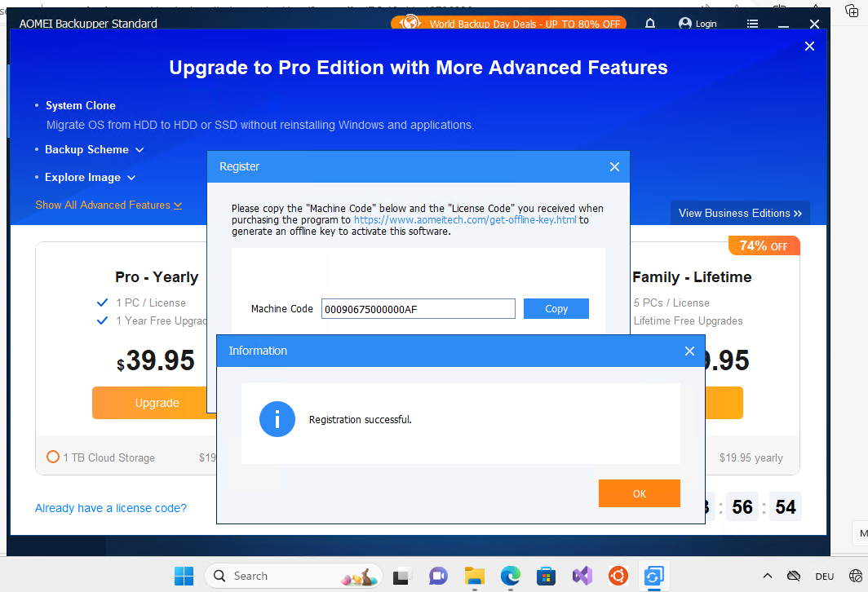868x592 pixels.
Task: Click the Information dialog's blue info icon
Action: (277, 419)
